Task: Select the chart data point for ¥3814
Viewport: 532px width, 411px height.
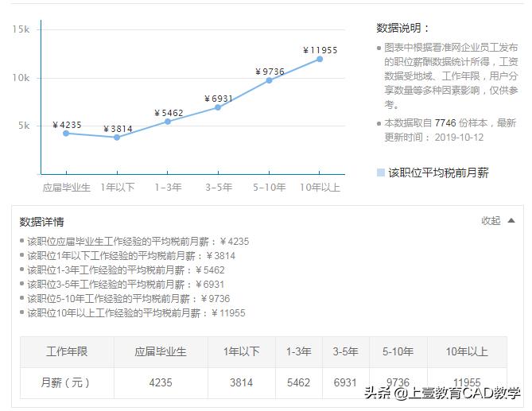Action: (117, 138)
